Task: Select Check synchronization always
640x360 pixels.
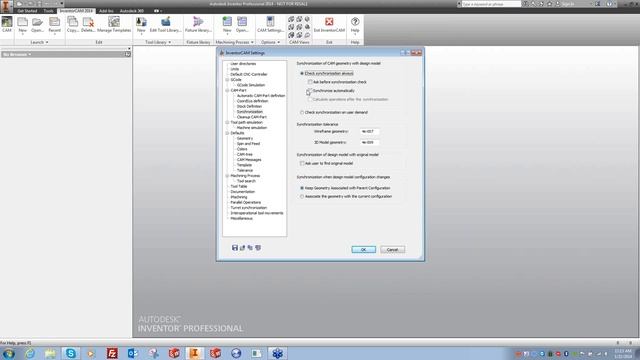Action: (302, 73)
